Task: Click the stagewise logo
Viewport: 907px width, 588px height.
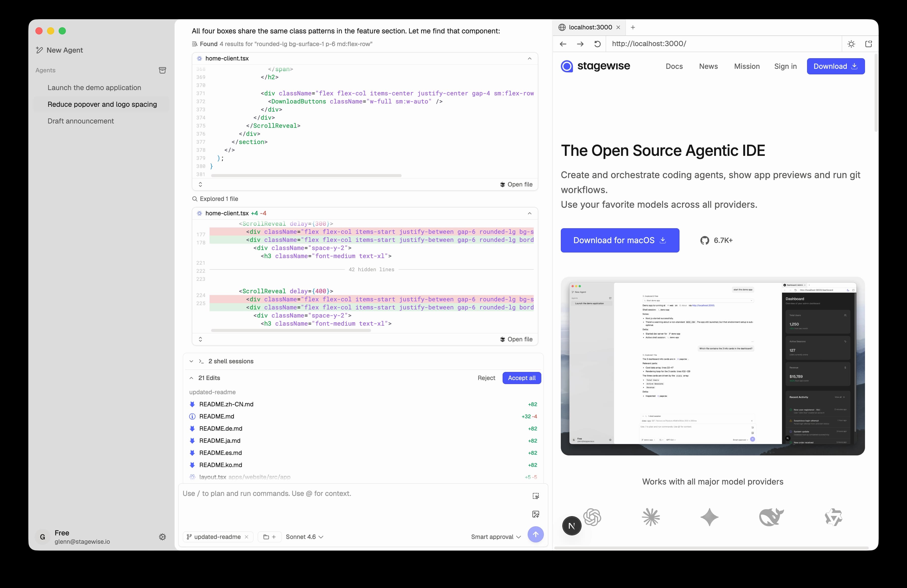Action: click(x=595, y=66)
